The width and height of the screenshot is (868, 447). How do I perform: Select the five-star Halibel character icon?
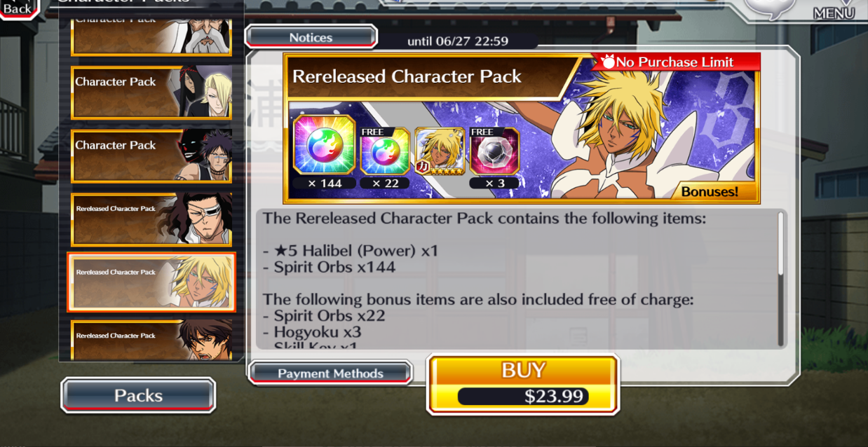pos(438,151)
